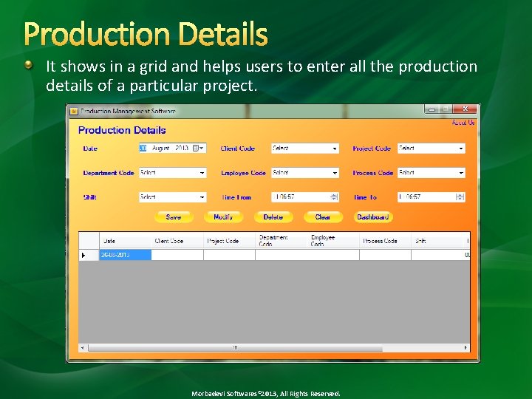Screen dimensions: 532x399
Task: Select the Project Code column header
Action: (229, 241)
